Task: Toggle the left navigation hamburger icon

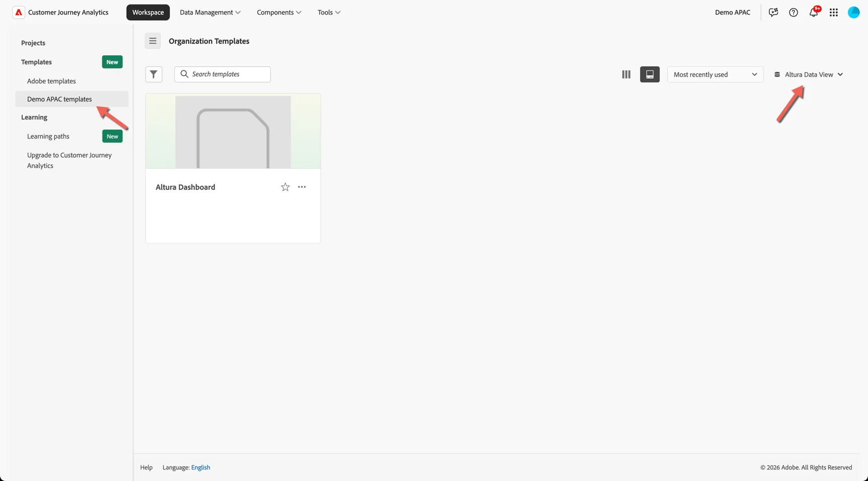Action: (x=153, y=41)
